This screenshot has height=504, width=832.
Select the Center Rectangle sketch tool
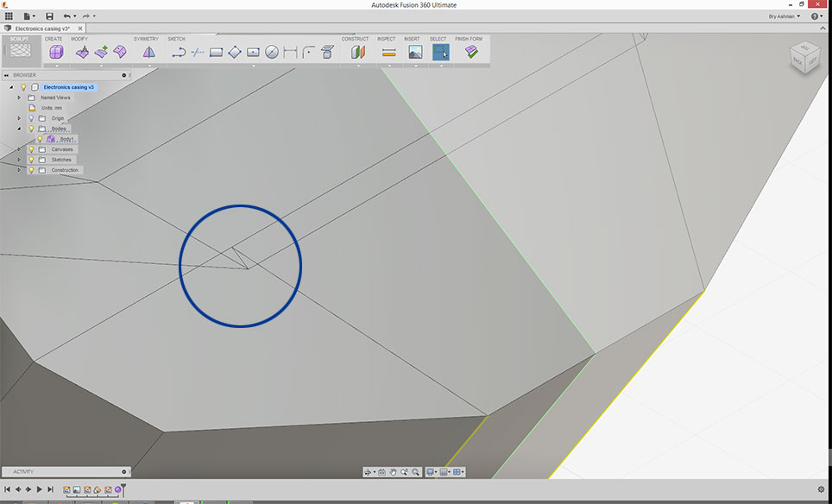[x=253, y=52]
